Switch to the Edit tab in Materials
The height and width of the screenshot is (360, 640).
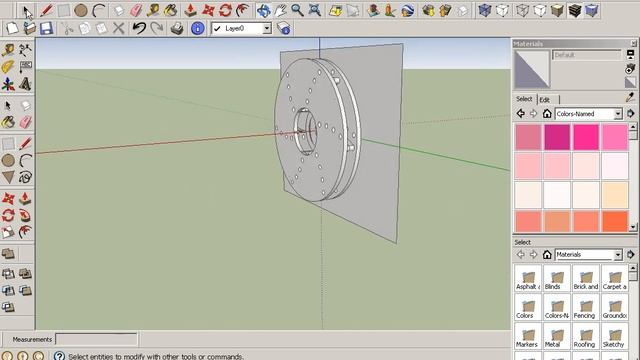545,100
